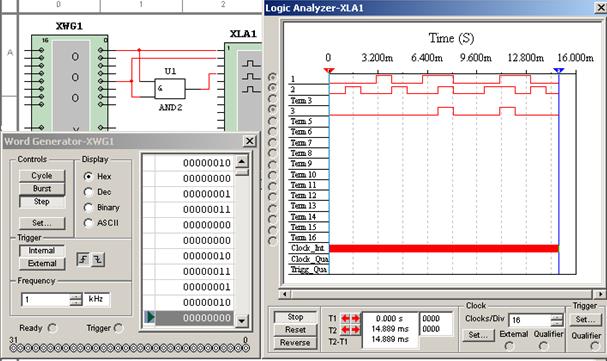Click the Ready terminal in Word Generator

pos(52,328)
